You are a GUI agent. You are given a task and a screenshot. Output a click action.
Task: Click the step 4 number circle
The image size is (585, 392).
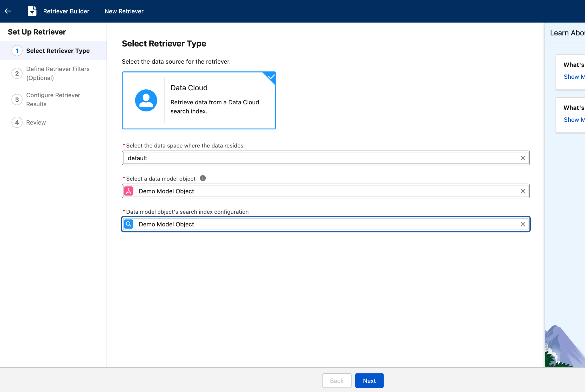17,122
